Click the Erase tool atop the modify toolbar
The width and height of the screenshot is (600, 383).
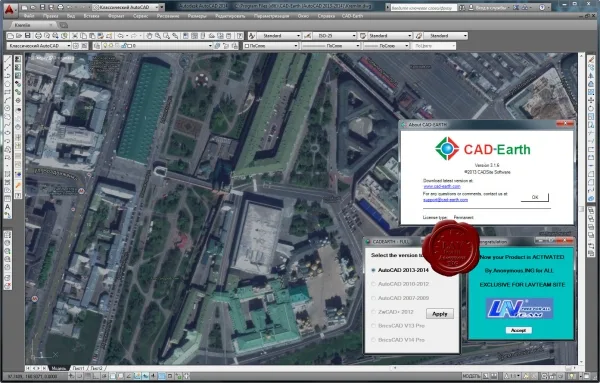coord(591,59)
